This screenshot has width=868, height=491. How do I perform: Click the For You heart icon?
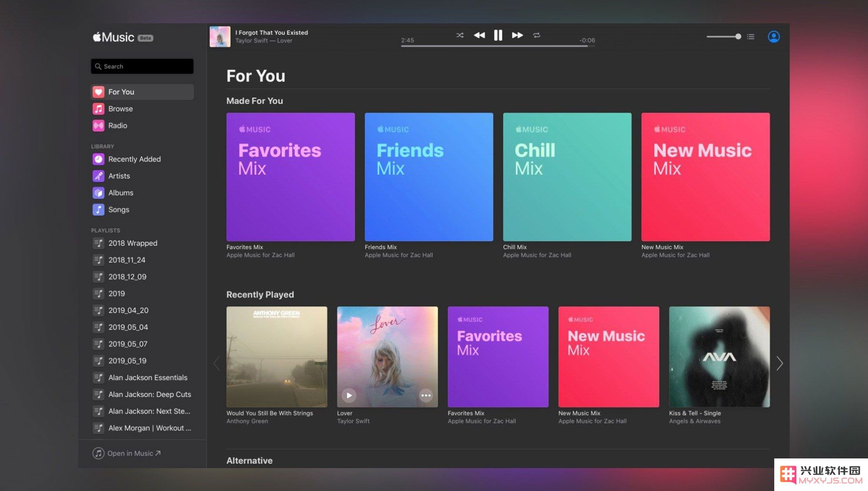99,92
